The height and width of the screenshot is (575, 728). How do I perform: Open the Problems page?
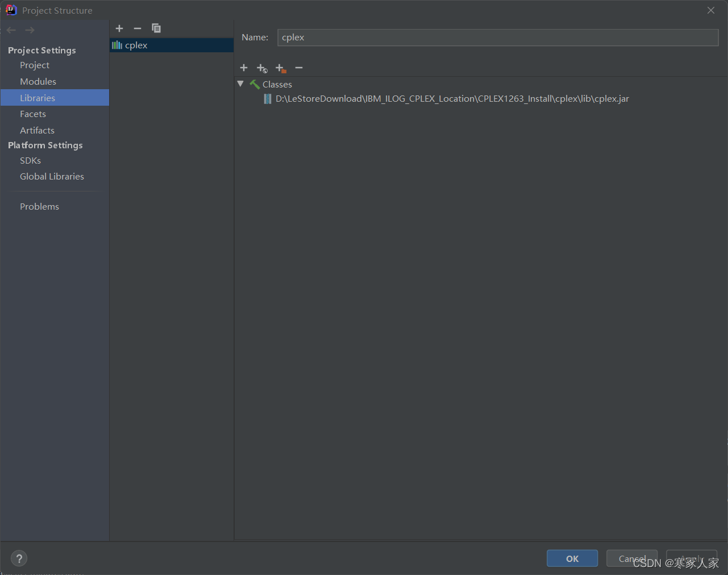pos(39,207)
